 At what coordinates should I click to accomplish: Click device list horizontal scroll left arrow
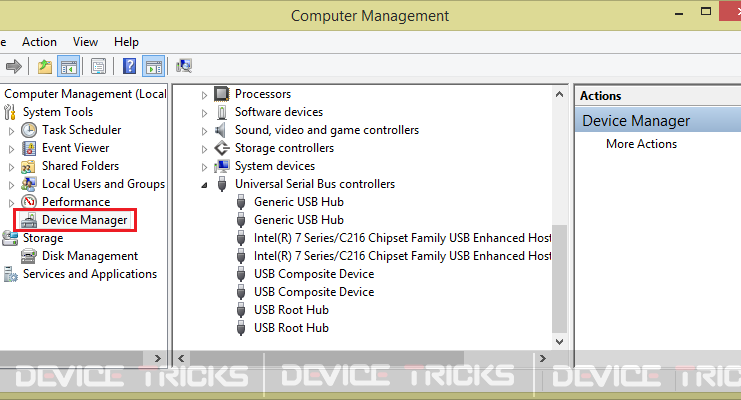coord(181,358)
